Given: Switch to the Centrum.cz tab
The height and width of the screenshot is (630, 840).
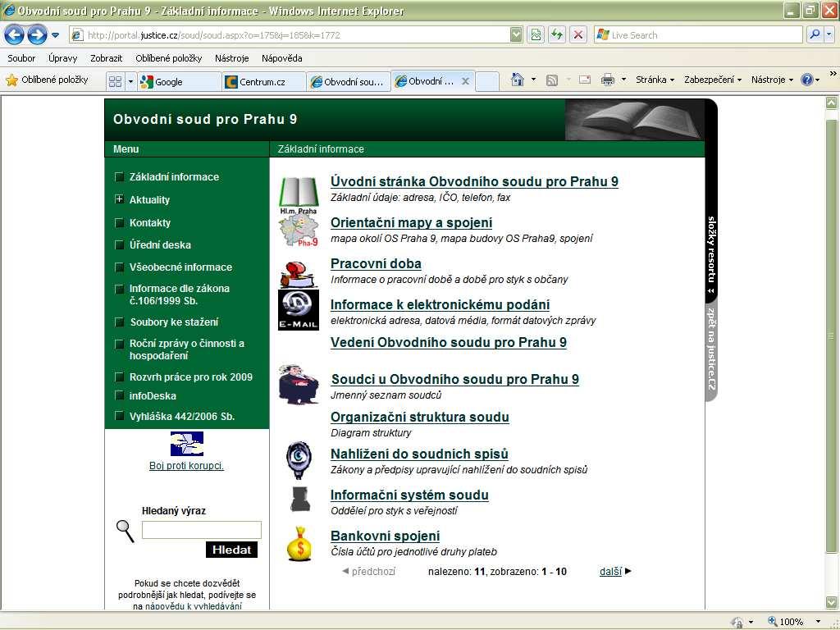Looking at the screenshot, I should pos(264,81).
